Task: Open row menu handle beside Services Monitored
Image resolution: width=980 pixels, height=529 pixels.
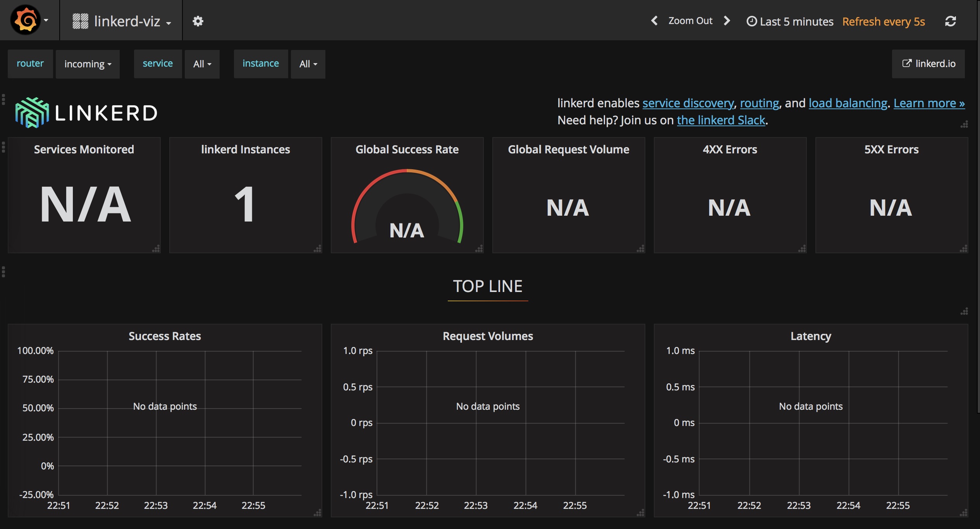Action: pyautogui.click(x=3, y=147)
